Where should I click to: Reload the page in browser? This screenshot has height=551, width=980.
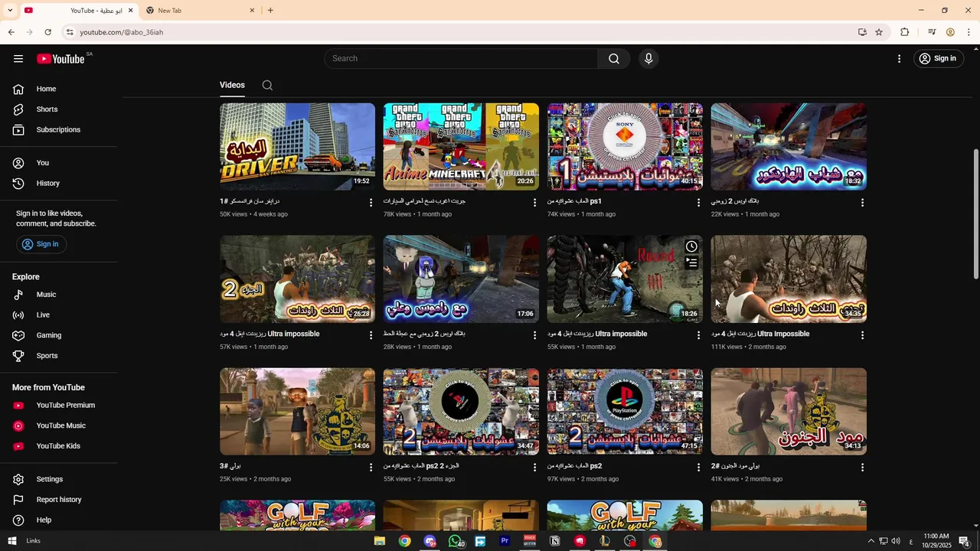coord(47,32)
